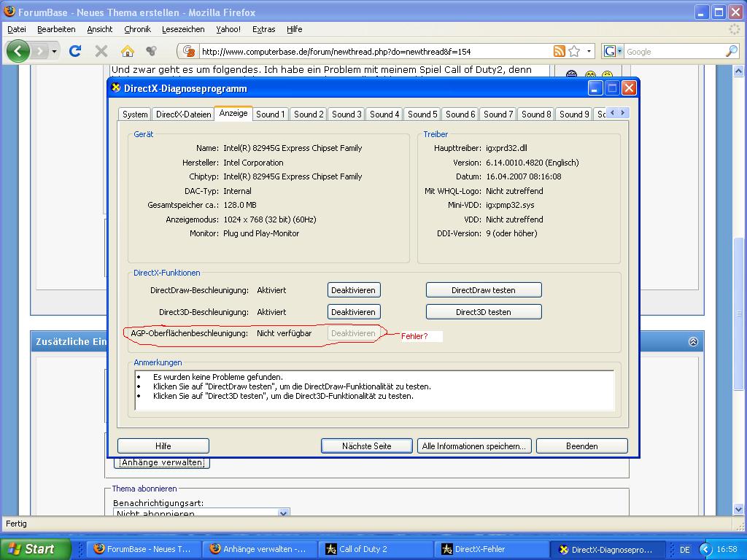Expand hidden tray icons with the arrow
Viewport: 747px width, 560px height.
[x=705, y=550]
